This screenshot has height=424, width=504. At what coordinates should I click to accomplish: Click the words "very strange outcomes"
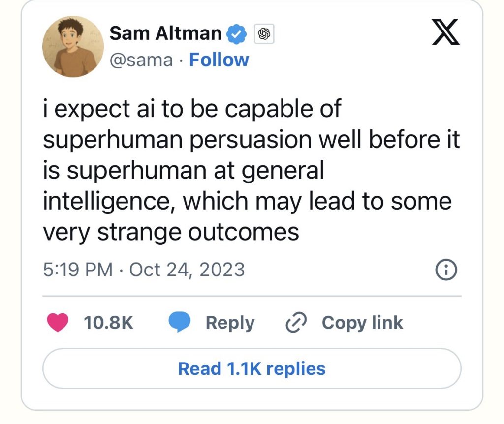(171, 232)
